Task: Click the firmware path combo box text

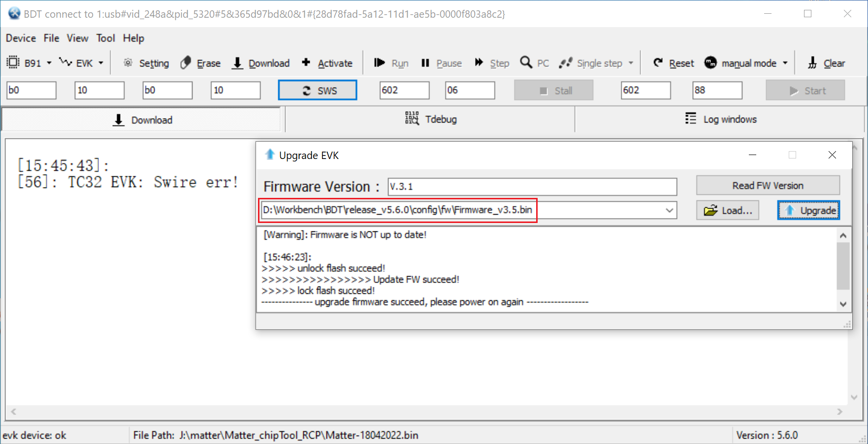Action: (397, 210)
